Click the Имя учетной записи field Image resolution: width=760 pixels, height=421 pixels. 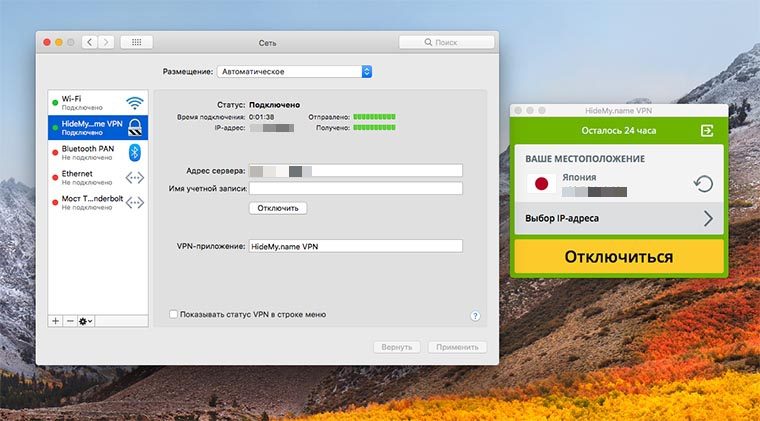click(356, 188)
